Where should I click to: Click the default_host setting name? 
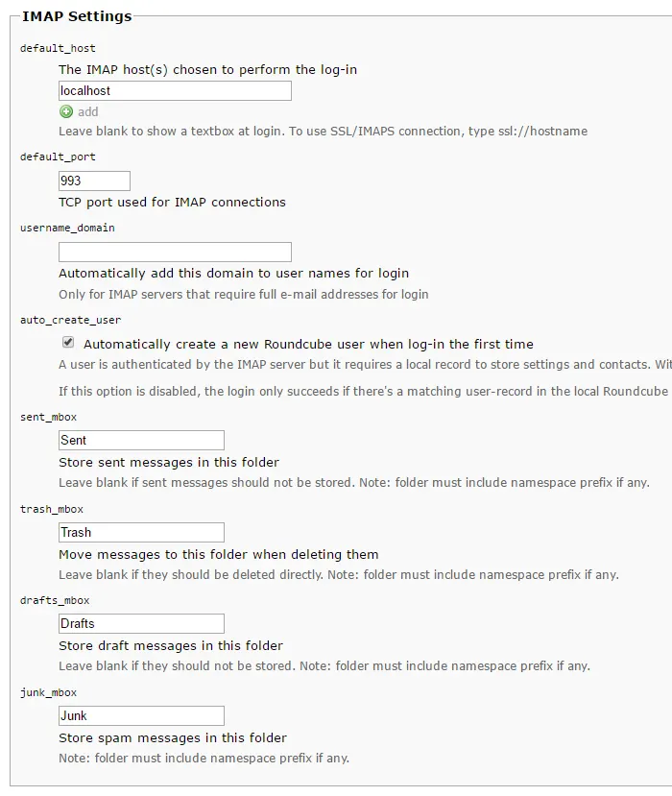58,48
